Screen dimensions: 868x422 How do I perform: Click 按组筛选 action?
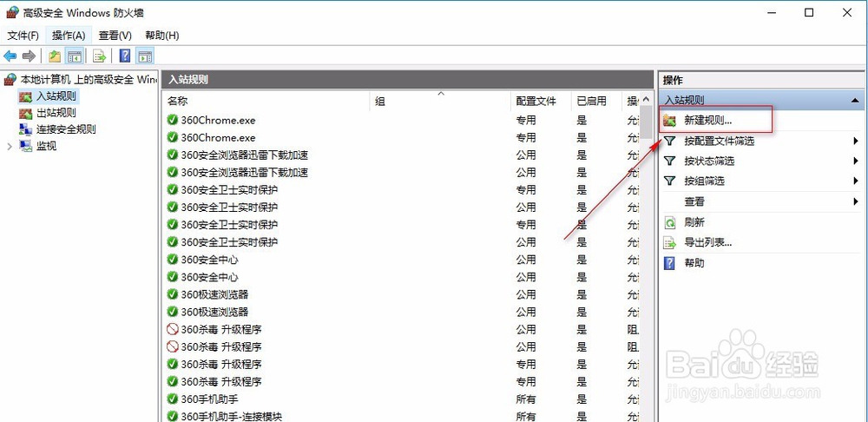click(704, 181)
